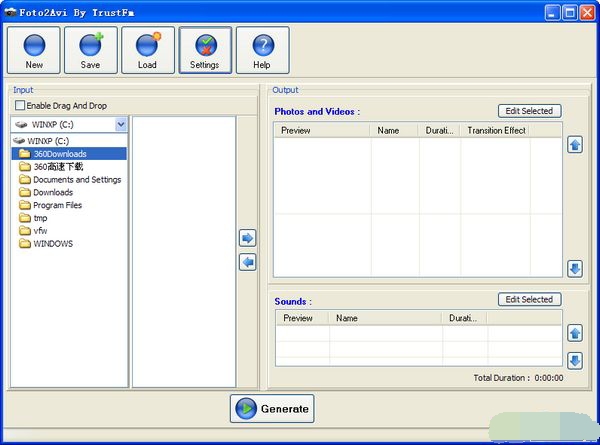Open Help from the toolbar
Viewport: 600px width, 445px height.
click(x=262, y=50)
